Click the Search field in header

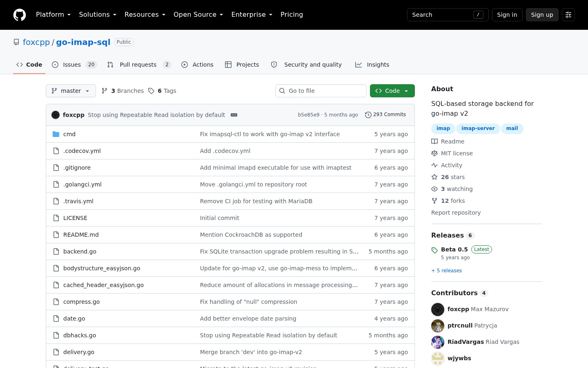coord(448,15)
